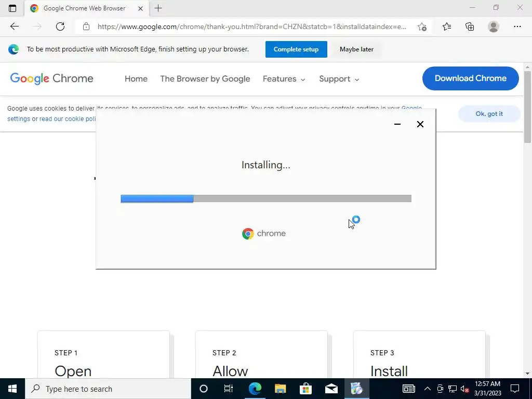
Task: Click the Meet Now tray icon
Action: point(440,389)
